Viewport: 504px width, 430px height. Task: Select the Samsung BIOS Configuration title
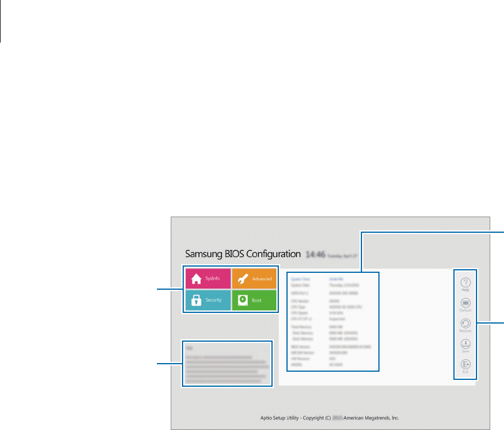point(243,254)
